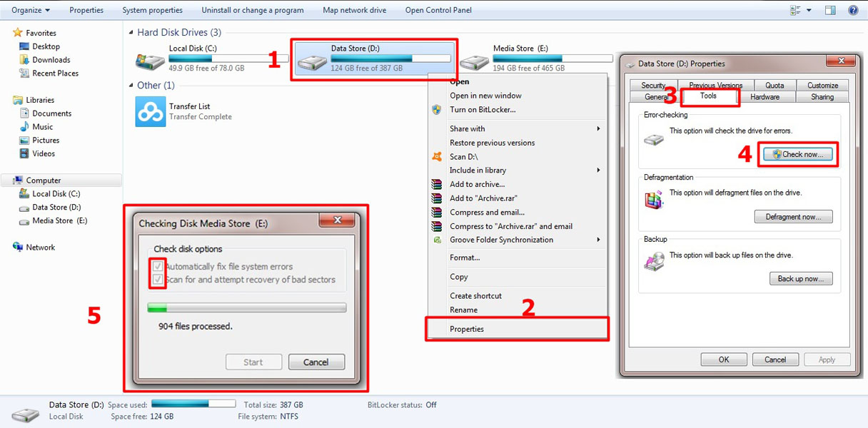Choose Add to "Archive.rar"
The image size is (868, 428).
[x=483, y=198]
